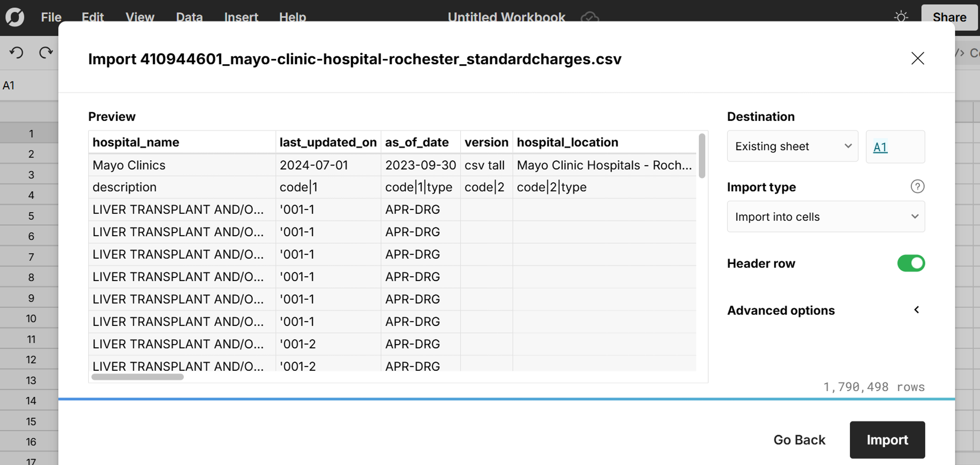
Task: Click the A1 cell reference box
Action: click(x=29, y=85)
